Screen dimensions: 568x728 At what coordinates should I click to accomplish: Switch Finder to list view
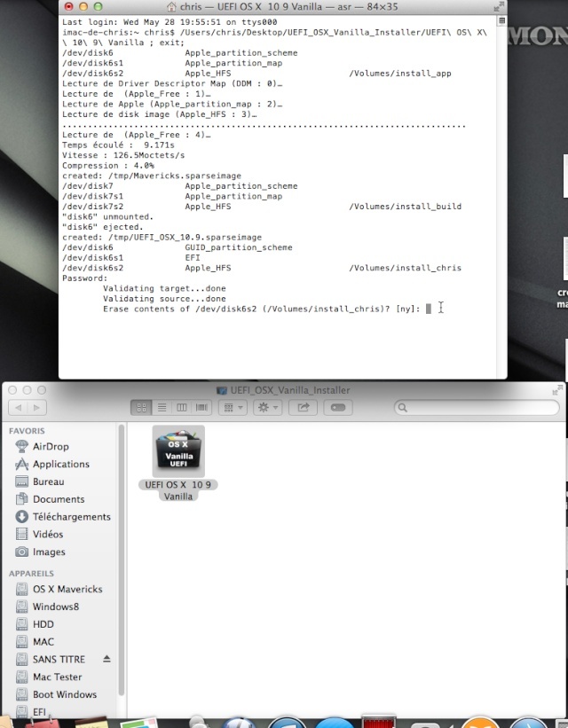pyautogui.click(x=162, y=408)
